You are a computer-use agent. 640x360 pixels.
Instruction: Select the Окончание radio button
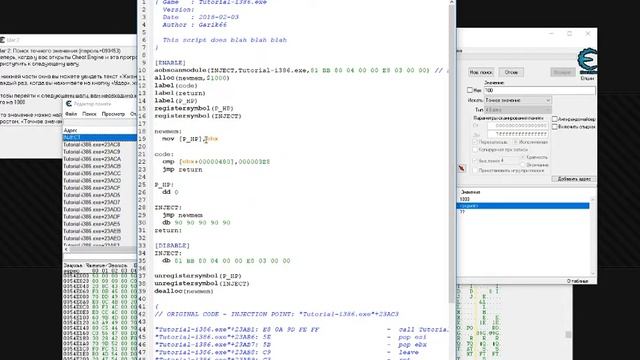click(x=523, y=165)
